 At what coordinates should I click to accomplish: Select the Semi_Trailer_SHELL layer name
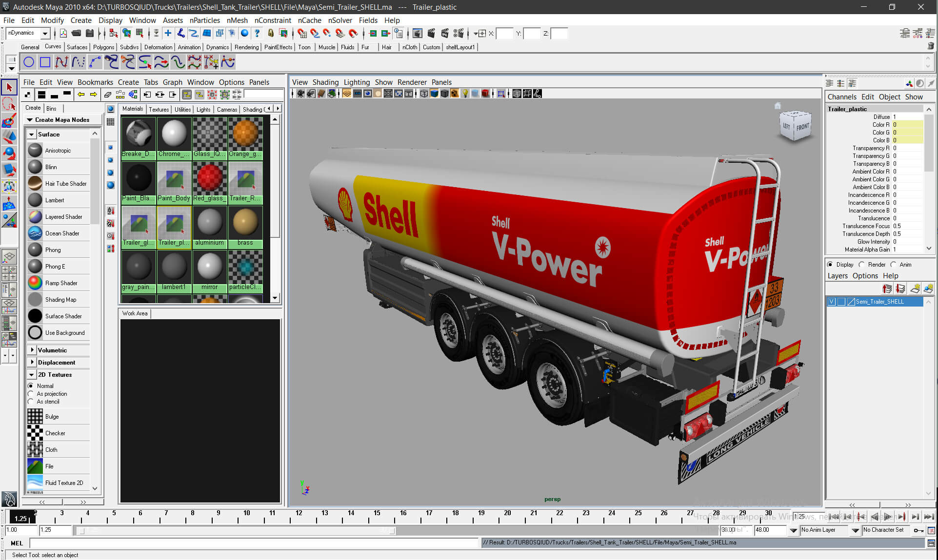pos(879,302)
